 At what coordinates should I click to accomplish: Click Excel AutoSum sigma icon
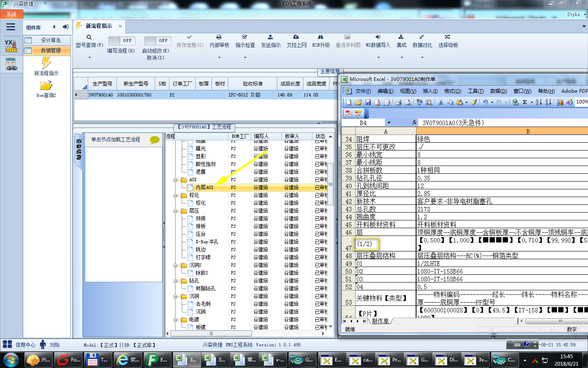click(x=525, y=102)
